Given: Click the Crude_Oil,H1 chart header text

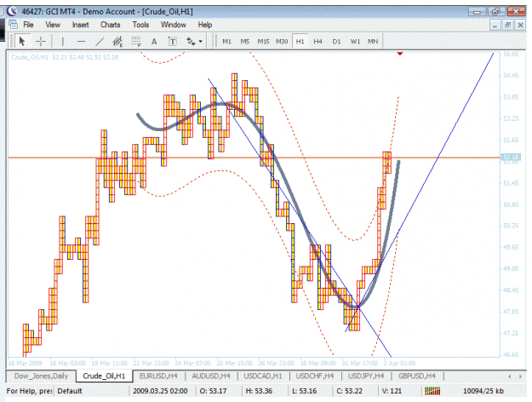Looking at the screenshot, I should click(x=65, y=57).
